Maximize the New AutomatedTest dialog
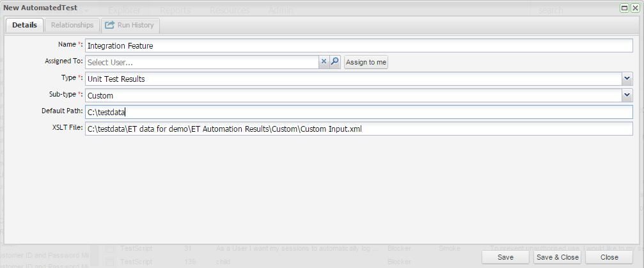 [x=625, y=8]
